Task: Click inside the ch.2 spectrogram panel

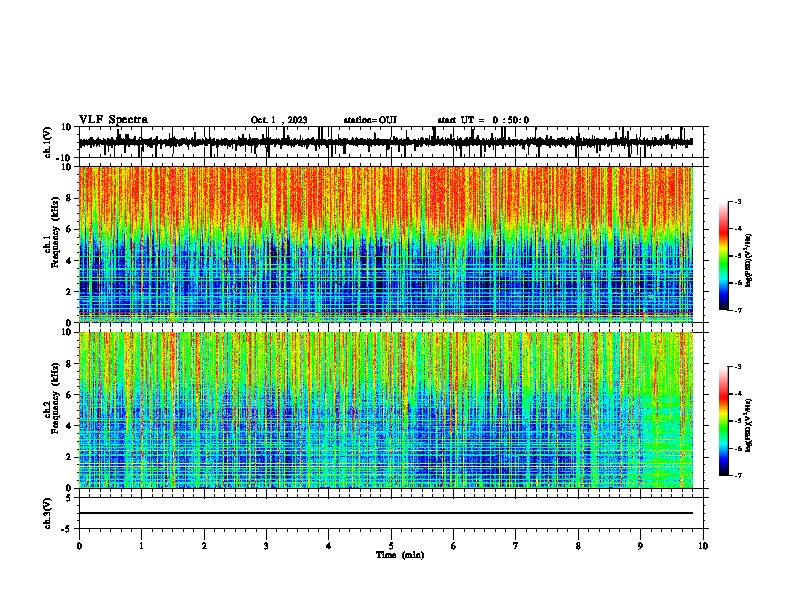Action: [x=386, y=410]
